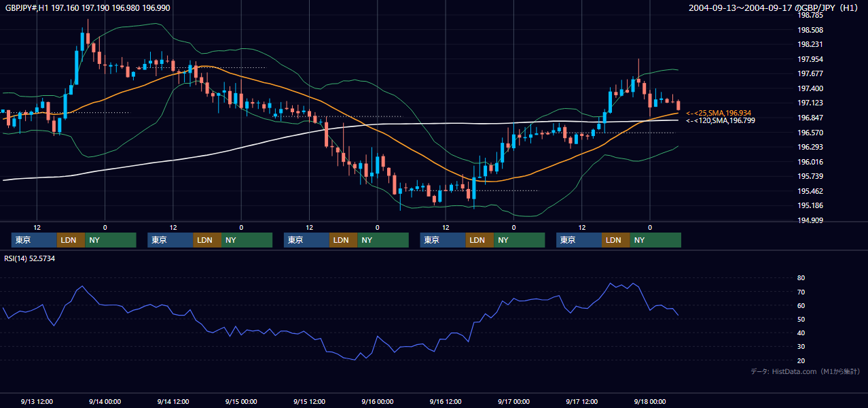Click the 東京 session block for 9/15
Screen dimensions: 868x408
pos(306,240)
